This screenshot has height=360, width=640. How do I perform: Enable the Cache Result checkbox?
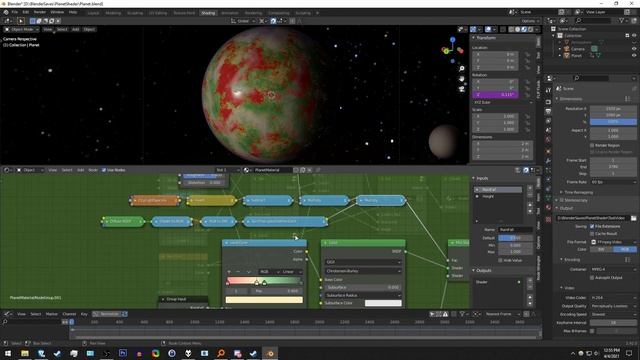pyautogui.click(x=592, y=233)
